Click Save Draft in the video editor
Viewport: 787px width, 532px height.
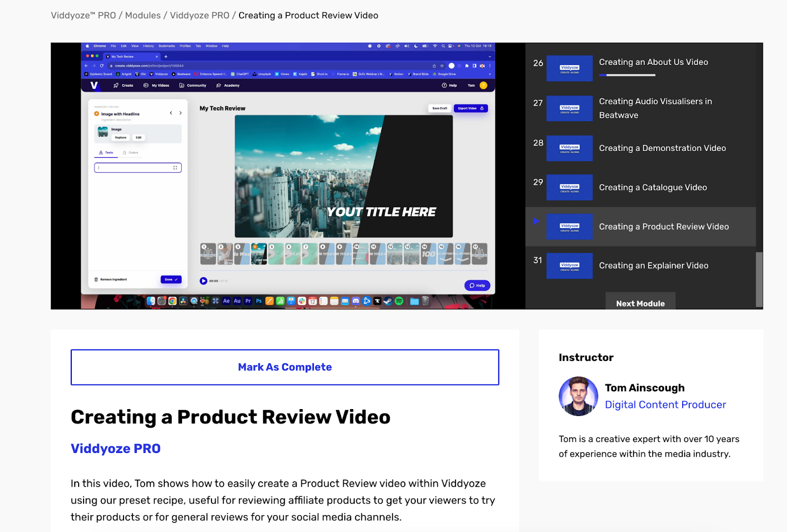[x=440, y=108]
